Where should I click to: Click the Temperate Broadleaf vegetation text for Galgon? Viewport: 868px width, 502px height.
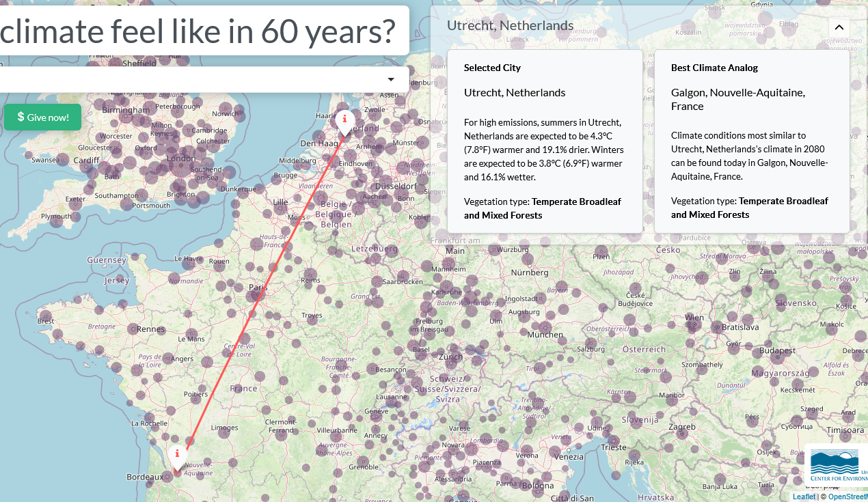click(x=750, y=208)
